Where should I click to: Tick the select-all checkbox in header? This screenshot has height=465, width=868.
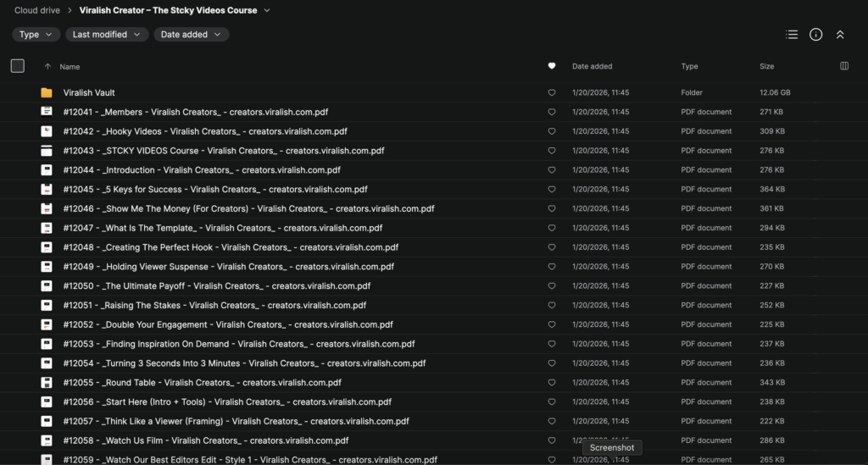point(18,66)
